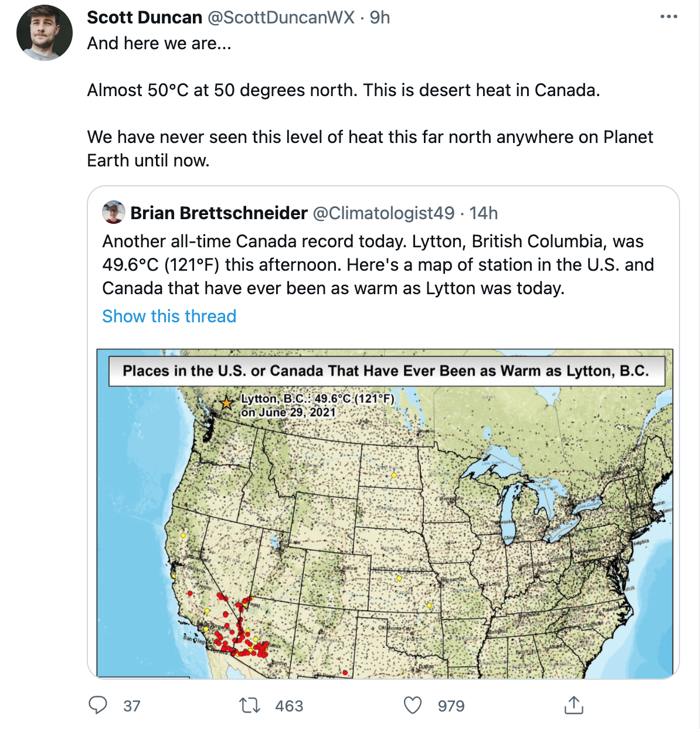Click Brian Brettschneider's small avatar
Image resolution: width=700 pixels, height=729 pixels.
(114, 212)
